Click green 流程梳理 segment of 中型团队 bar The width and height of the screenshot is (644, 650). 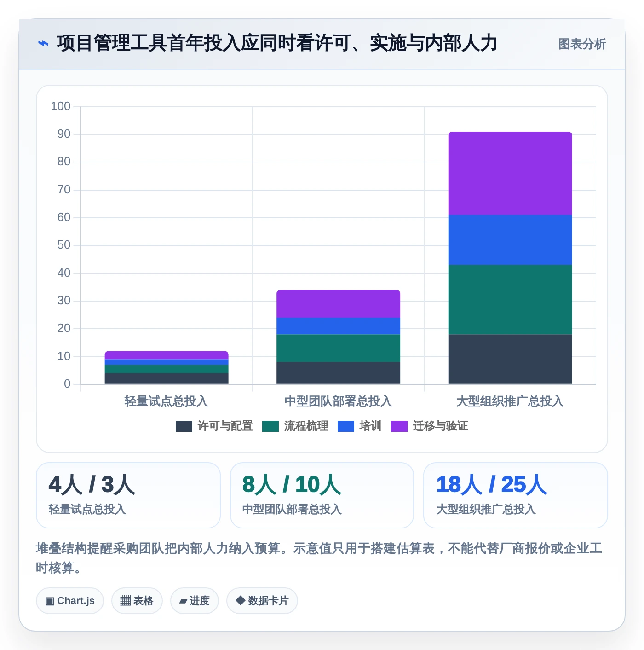click(338, 348)
